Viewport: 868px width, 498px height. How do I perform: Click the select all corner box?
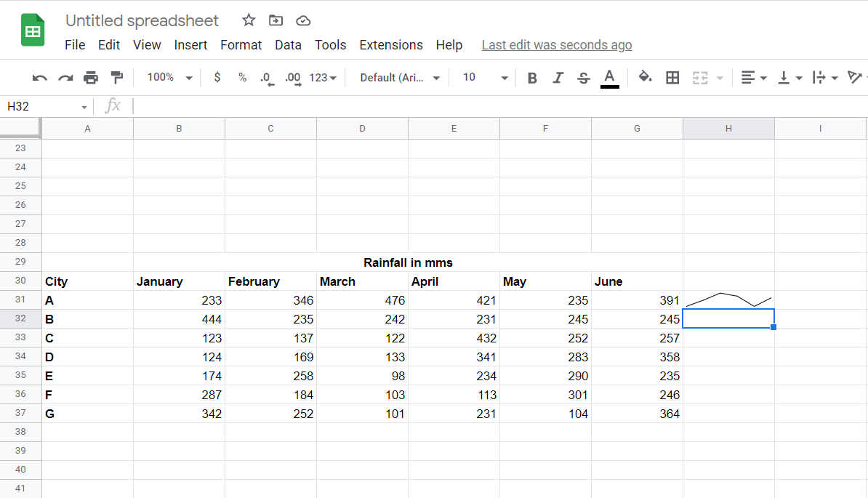pyautogui.click(x=20, y=128)
